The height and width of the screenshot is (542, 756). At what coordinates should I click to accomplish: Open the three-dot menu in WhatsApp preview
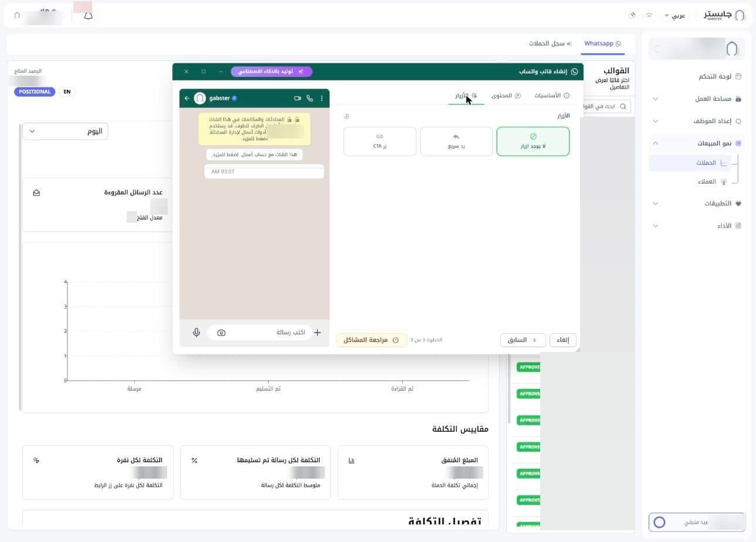click(321, 99)
